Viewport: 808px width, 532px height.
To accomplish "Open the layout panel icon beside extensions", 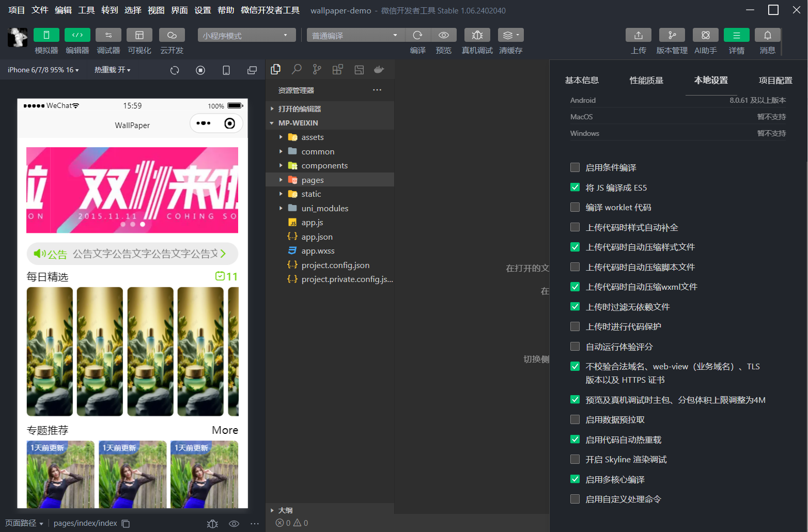I will [359, 70].
